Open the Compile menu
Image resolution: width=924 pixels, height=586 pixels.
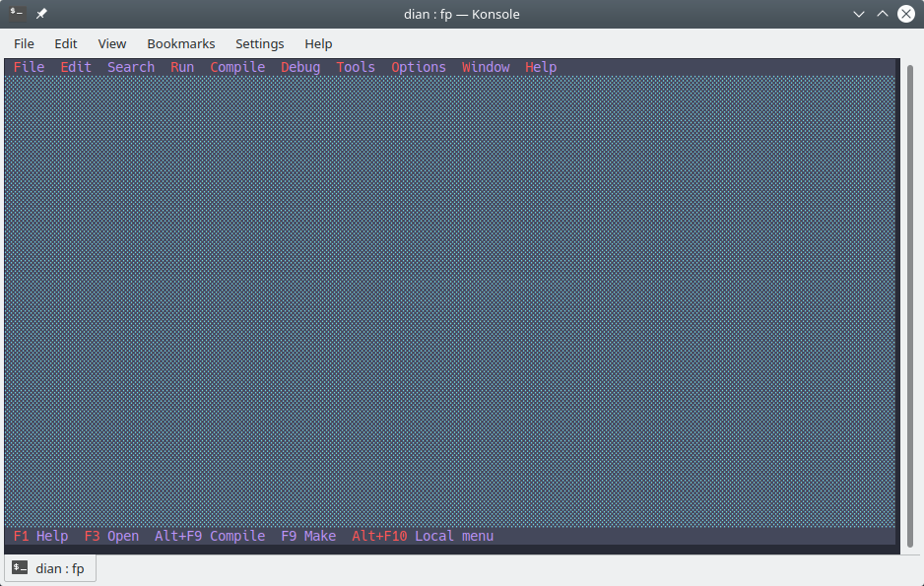(237, 66)
